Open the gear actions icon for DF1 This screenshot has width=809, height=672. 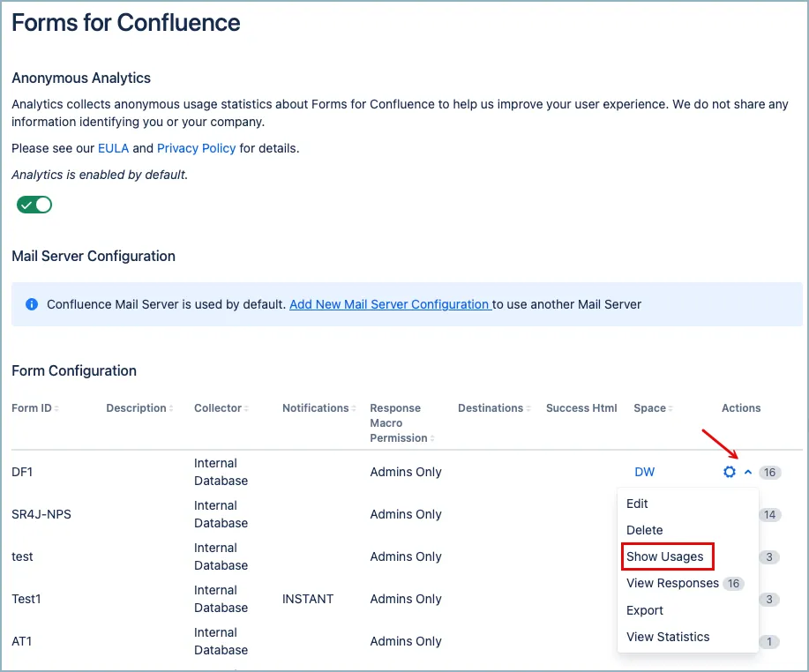point(729,472)
